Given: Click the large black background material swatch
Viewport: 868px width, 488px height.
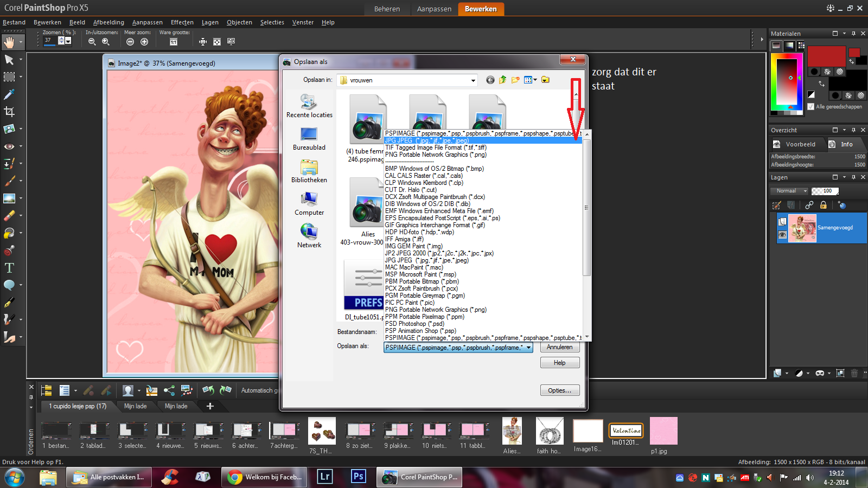Looking at the screenshot, I should pyautogui.click(x=848, y=81).
